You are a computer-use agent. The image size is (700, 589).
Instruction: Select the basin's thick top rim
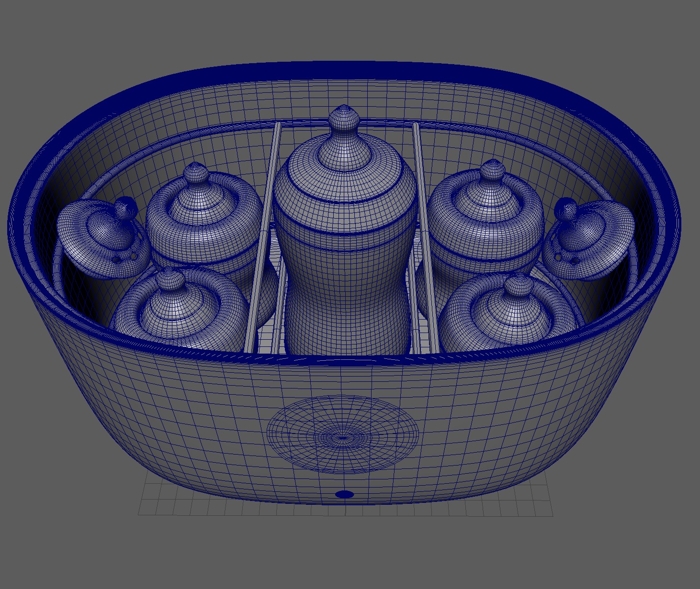345,69
